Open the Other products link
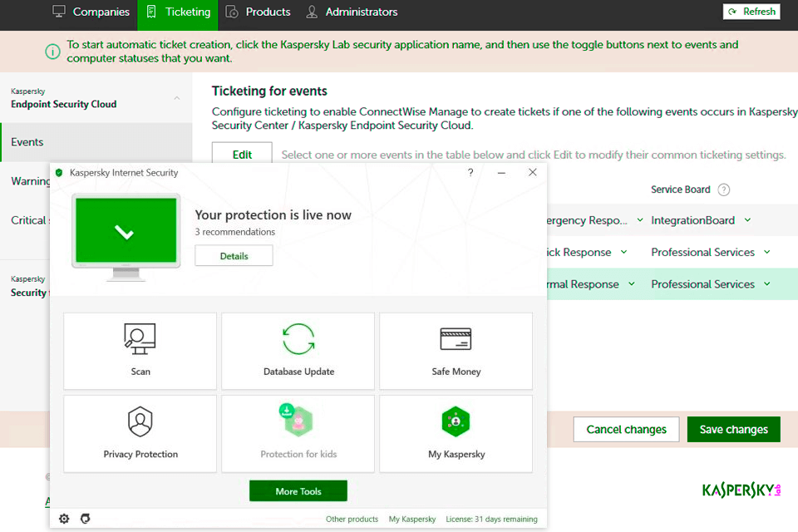 click(x=352, y=519)
